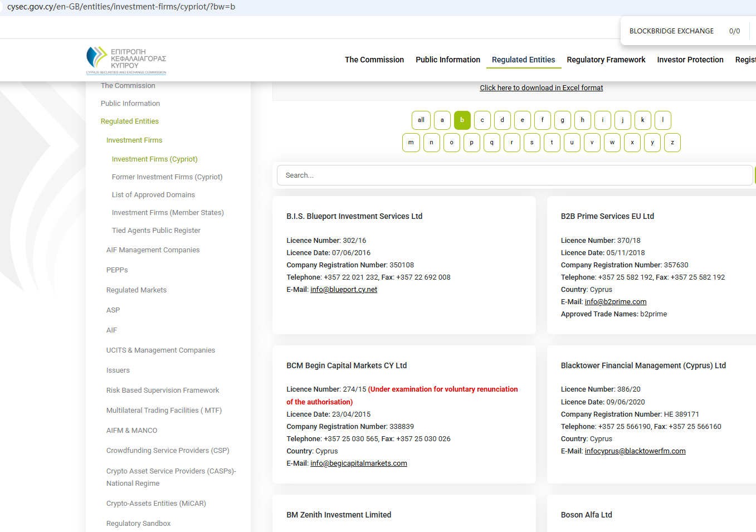
Task: Click the download in Excel format link
Action: pos(541,88)
